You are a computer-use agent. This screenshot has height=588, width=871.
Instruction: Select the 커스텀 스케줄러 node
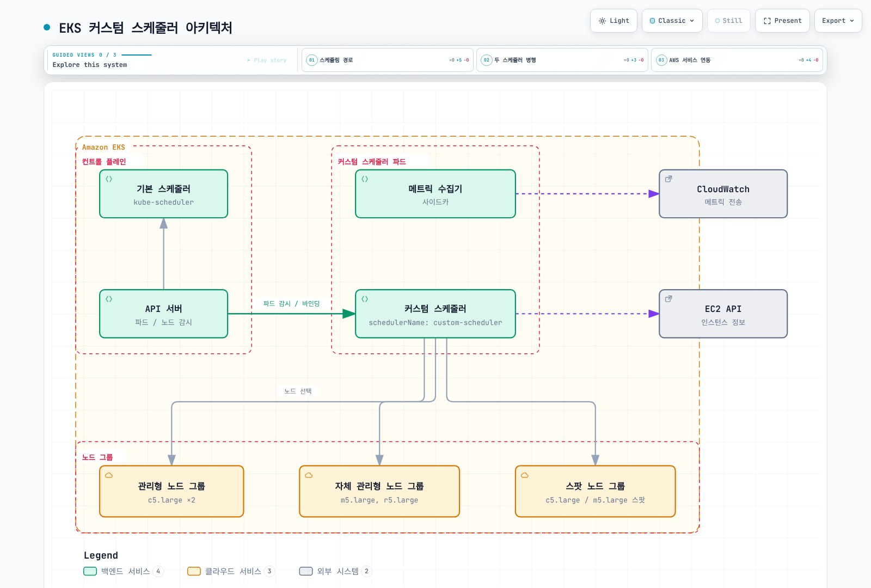(x=436, y=314)
